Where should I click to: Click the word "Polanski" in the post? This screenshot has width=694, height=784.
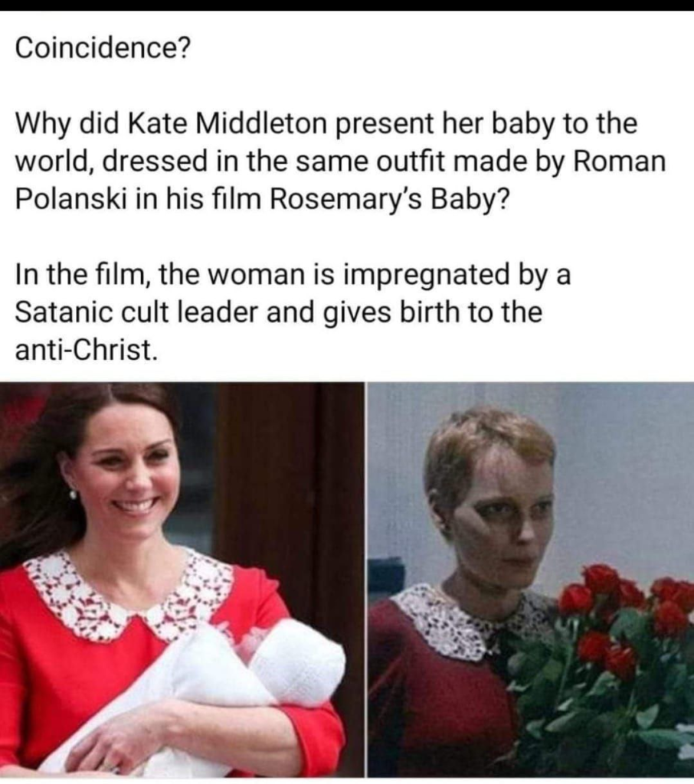tap(71, 199)
